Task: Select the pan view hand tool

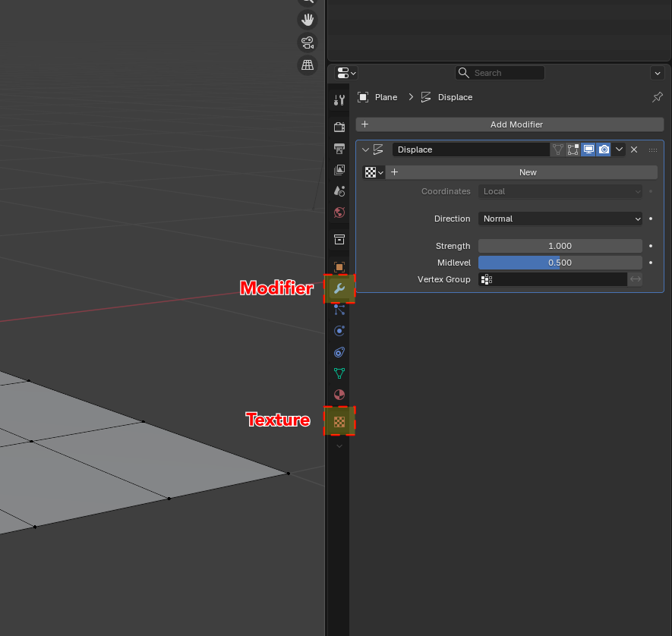Action: (308, 20)
